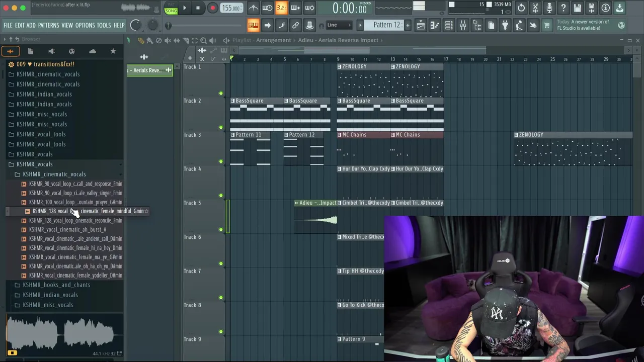
Task: Click the sample waveform preview in browser
Action: pos(64,334)
